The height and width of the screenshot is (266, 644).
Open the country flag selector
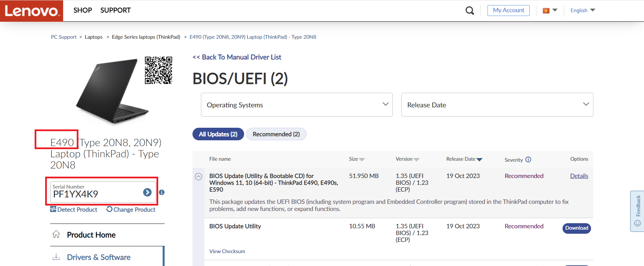[550, 11]
